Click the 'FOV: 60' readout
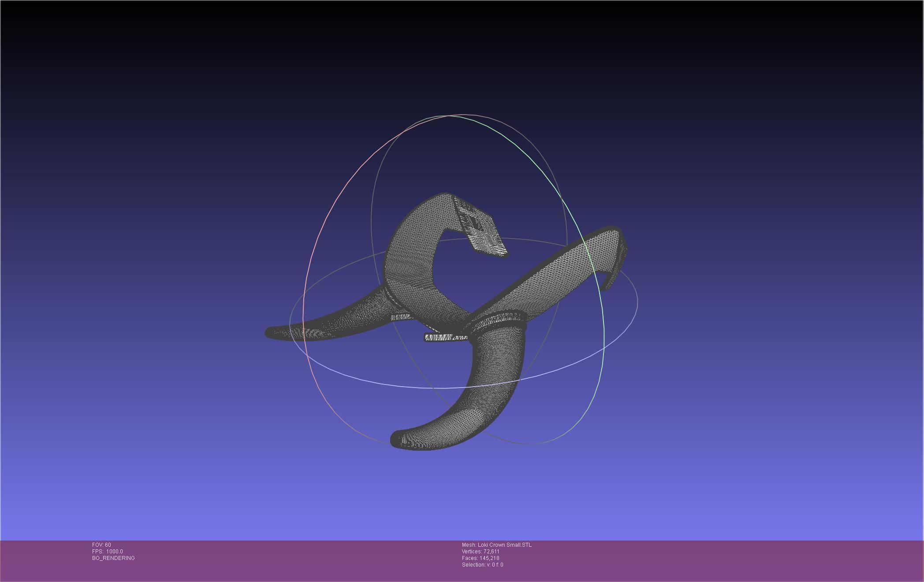 [x=101, y=545]
